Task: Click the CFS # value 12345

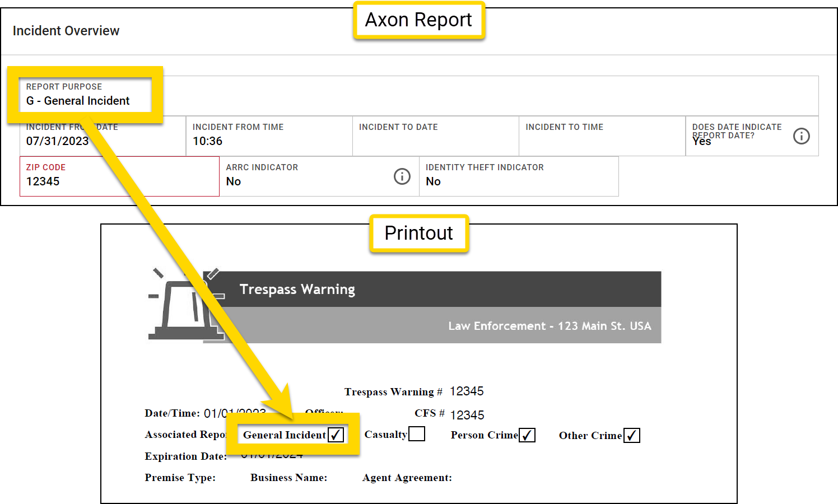Action: (468, 415)
